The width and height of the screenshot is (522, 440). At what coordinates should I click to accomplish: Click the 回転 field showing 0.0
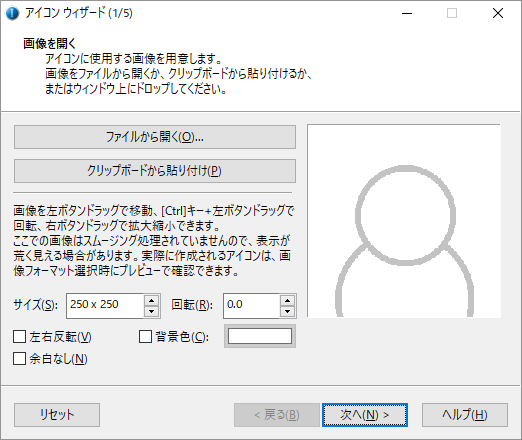pyautogui.click(x=251, y=306)
